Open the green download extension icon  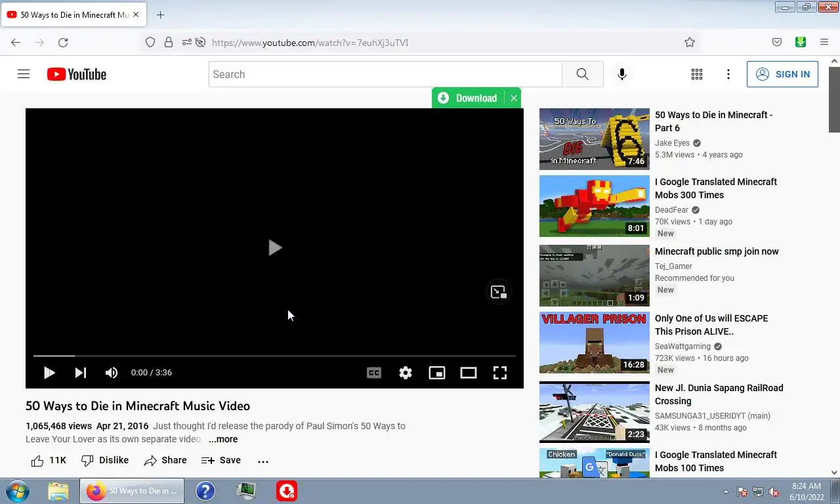click(x=801, y=42)
